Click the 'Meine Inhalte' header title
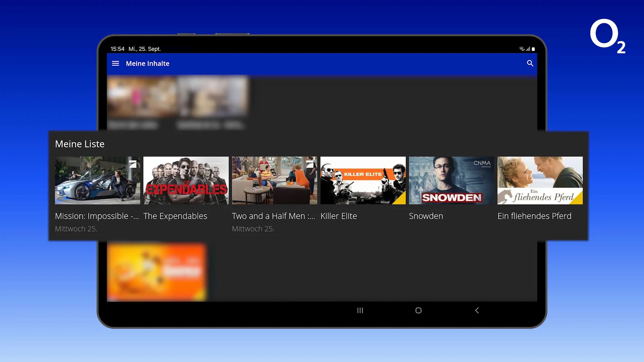 (x=148, y=63)
